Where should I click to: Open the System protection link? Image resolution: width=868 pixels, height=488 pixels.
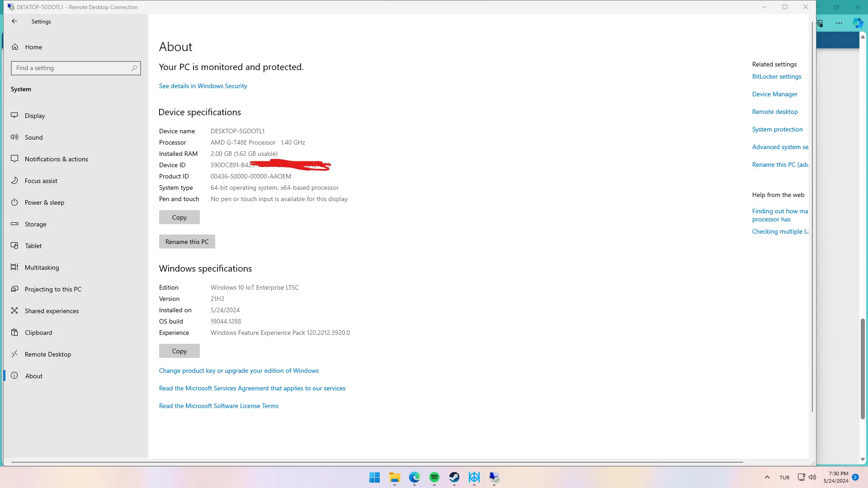click(x=778, y=129)
